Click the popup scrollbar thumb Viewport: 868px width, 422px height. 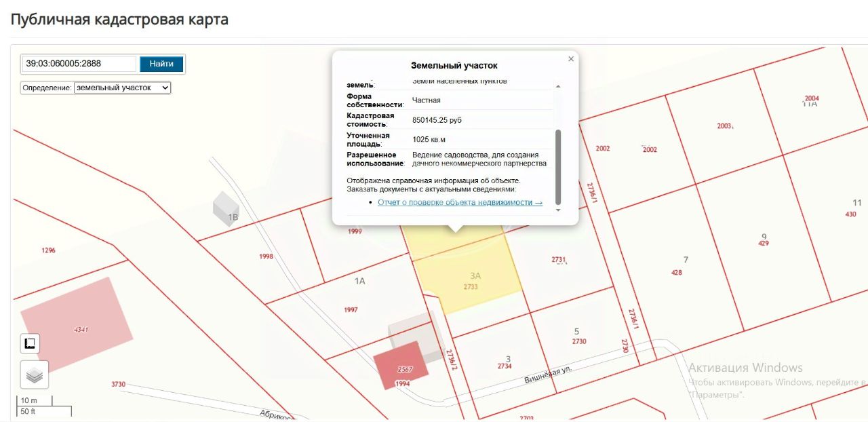[558, 167]
